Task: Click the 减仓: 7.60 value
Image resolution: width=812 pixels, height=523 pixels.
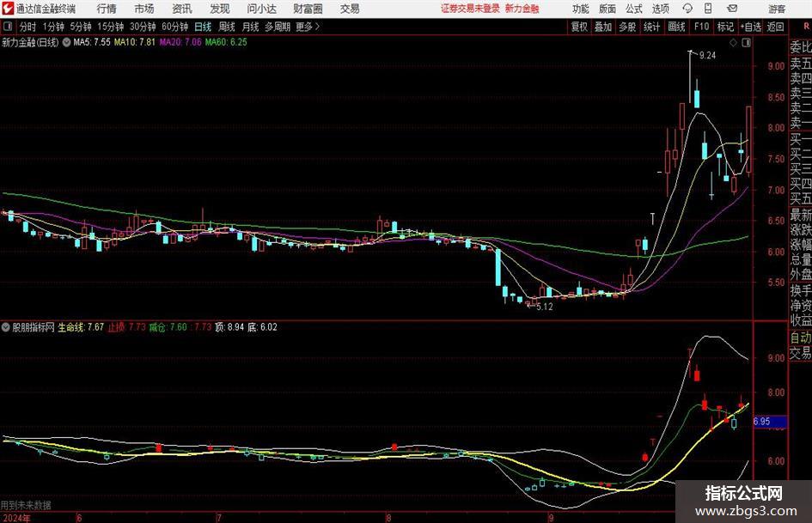Action: tap(168, 327)
